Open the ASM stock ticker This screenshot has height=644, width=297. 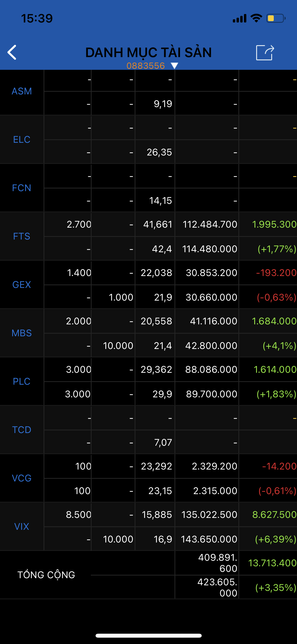[22, 91]
